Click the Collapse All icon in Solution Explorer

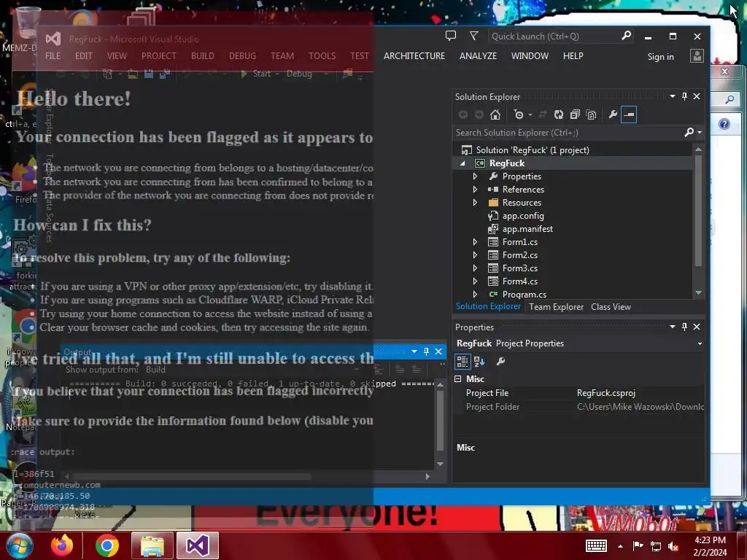coord(575,114)
